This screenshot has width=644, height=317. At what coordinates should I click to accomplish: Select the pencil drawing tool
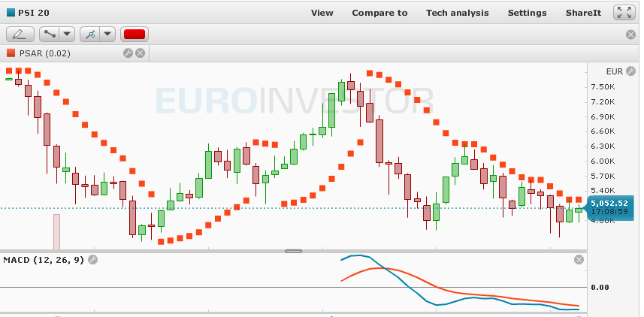coord(20,34)
